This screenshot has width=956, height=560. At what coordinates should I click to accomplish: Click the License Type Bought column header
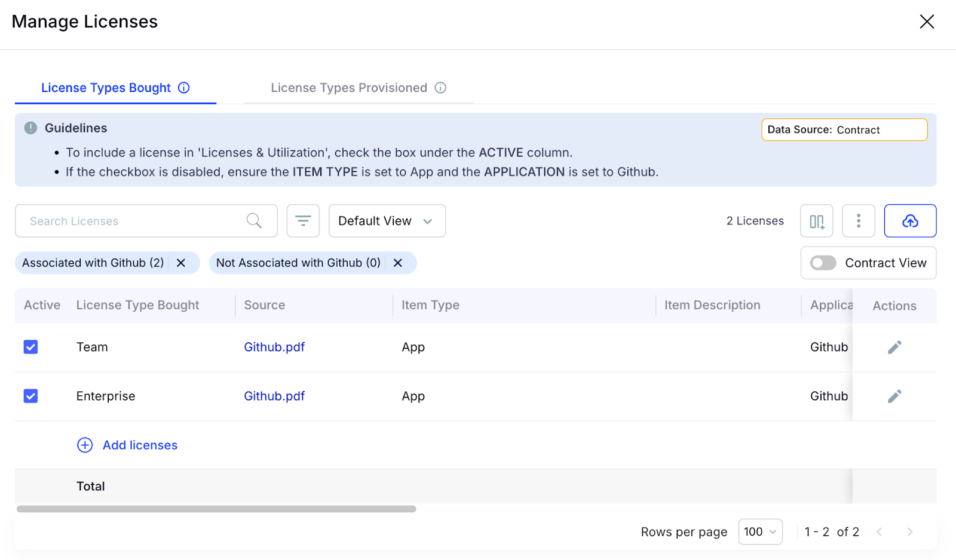click(x=137, y=305)
